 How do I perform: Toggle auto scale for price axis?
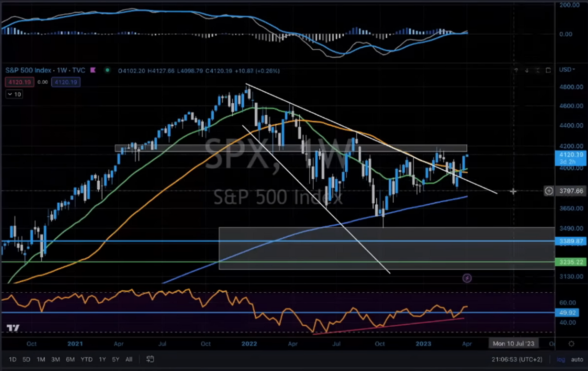tap(577, 359)
